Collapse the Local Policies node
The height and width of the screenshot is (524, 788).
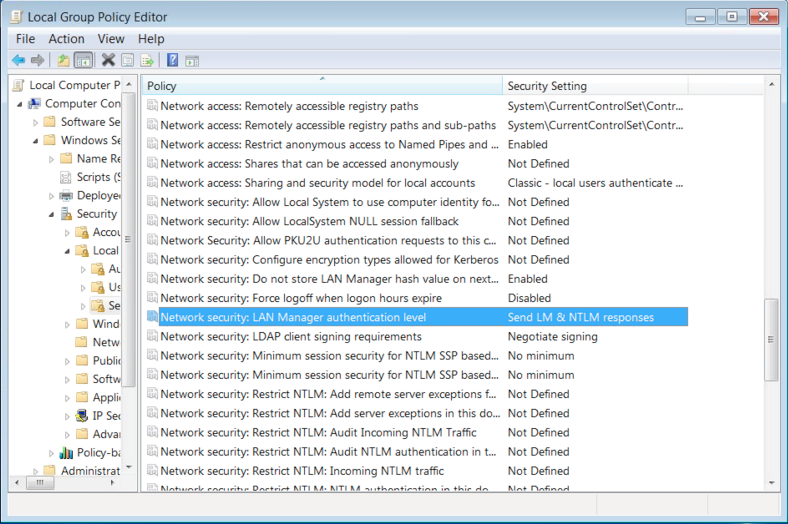[67, 251]
